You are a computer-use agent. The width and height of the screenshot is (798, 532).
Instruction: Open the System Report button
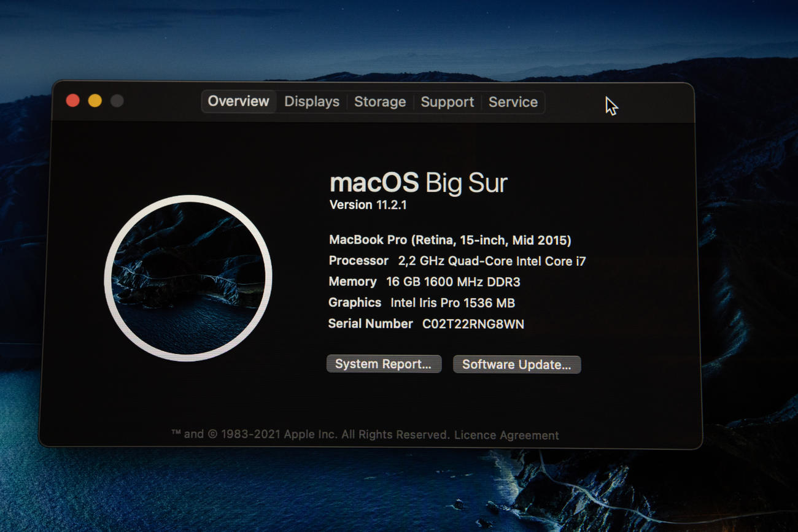[x=384, y=364]
